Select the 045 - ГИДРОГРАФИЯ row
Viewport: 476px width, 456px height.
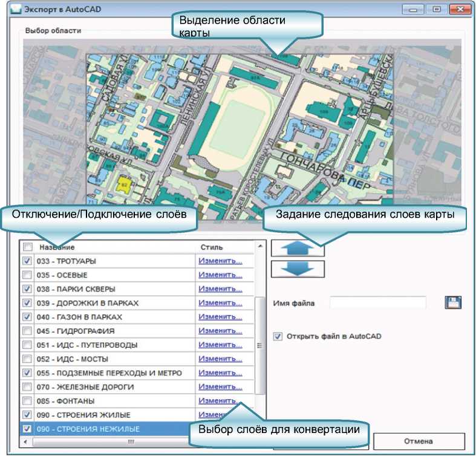pyautogui.click(x=137, y=331)
